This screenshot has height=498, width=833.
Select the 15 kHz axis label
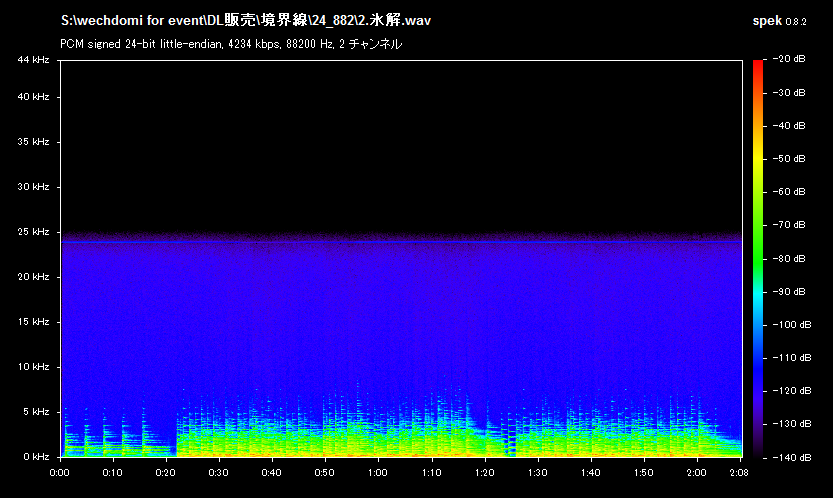[33, 322]
